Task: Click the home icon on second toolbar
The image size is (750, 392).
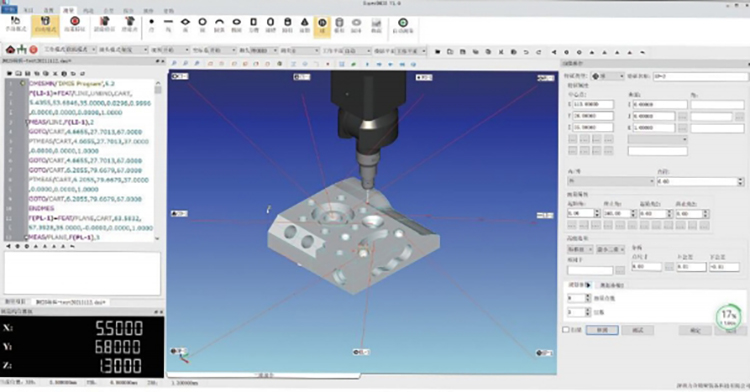Action: coord(10,49)
